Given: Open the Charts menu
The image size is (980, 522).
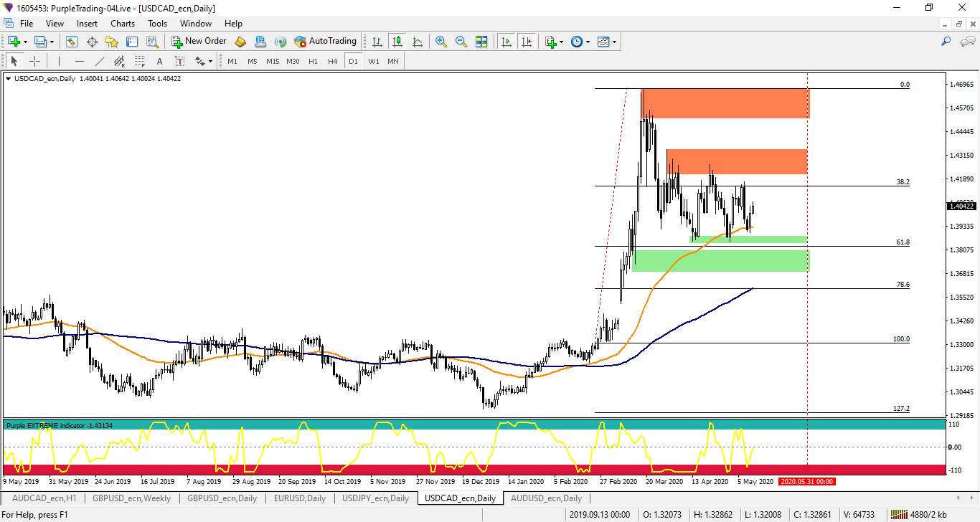Looking at the screenshot, I should coord(123,24).
